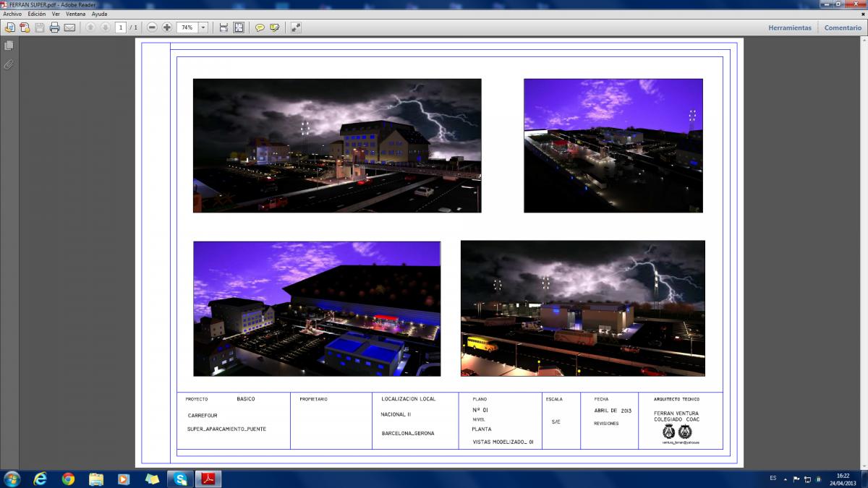Click the 74% zoom value field
Image resolution: width=868 pixels, height=488 pixels.
(187, 27)
